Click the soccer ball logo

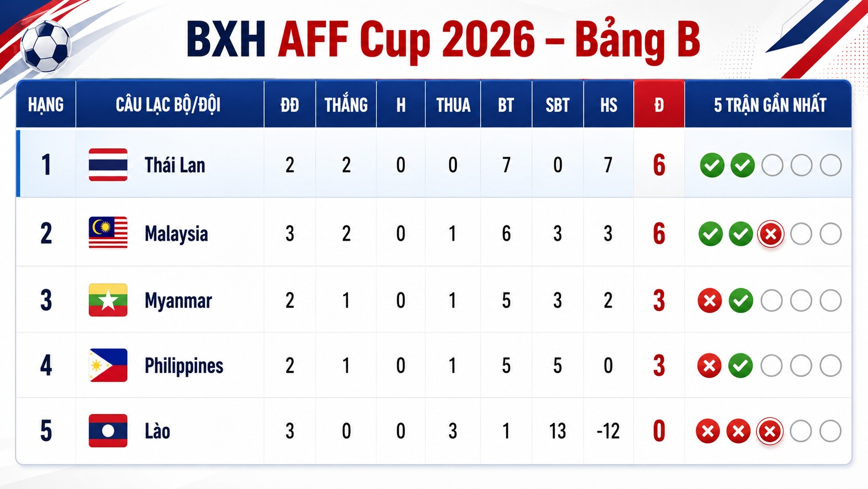(46, 46)
